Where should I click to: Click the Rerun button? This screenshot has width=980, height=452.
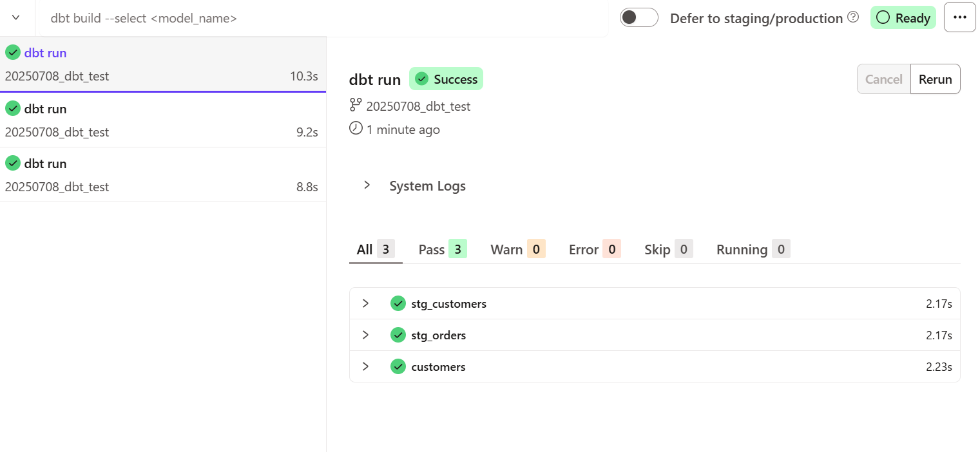[x=935, y=79]
